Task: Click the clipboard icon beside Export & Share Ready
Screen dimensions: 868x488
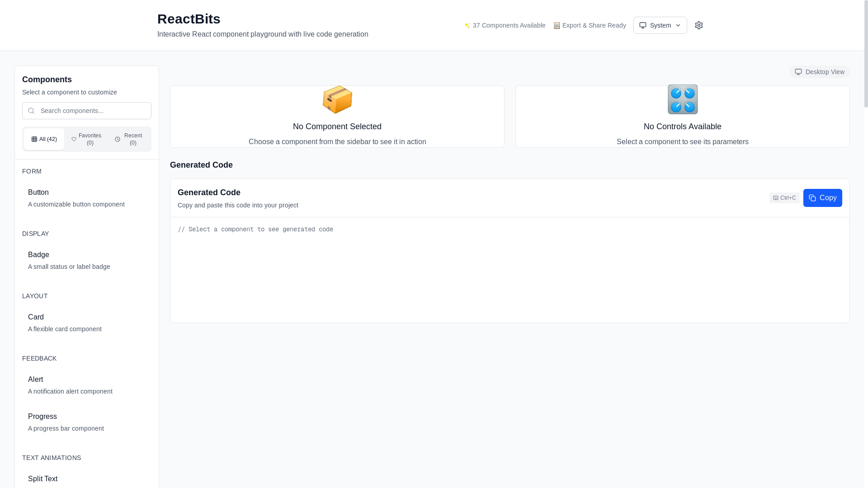Action: (x=557, y=25)
